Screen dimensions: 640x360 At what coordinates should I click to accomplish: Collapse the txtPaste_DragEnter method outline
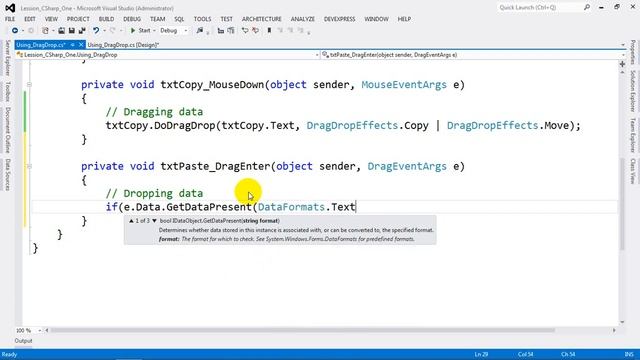(29, 166)
